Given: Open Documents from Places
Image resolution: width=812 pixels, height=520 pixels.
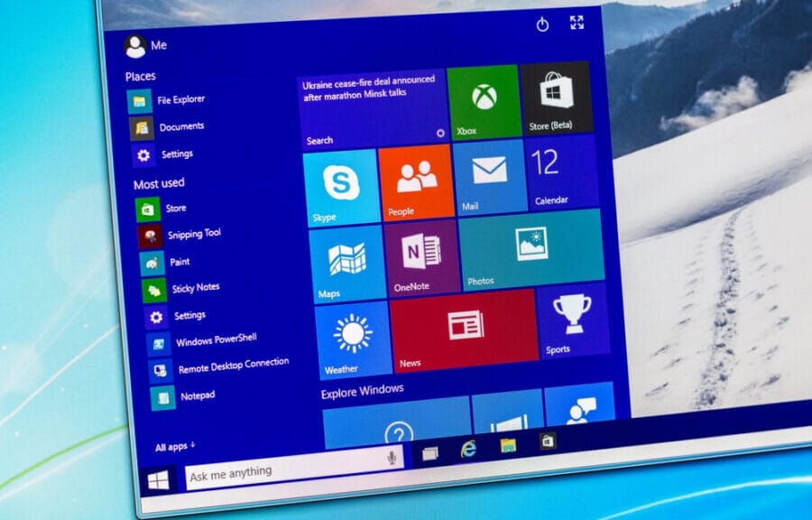Looking at the screenshot, I should coord(167,128).
